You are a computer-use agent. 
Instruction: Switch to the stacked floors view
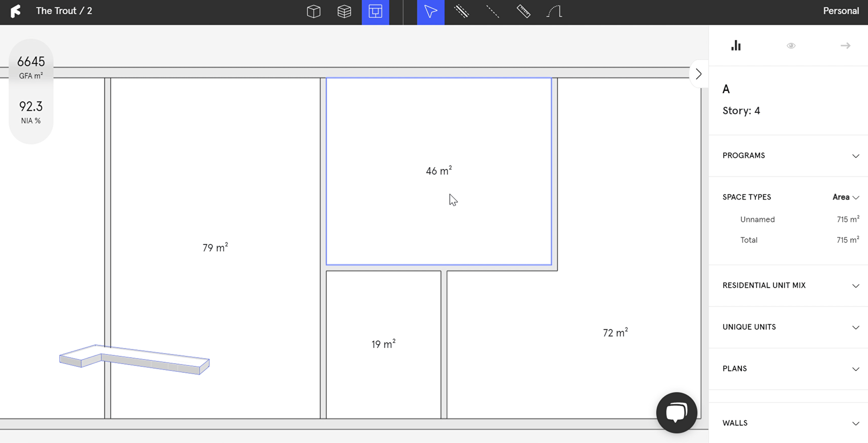[x=344, y=12]
